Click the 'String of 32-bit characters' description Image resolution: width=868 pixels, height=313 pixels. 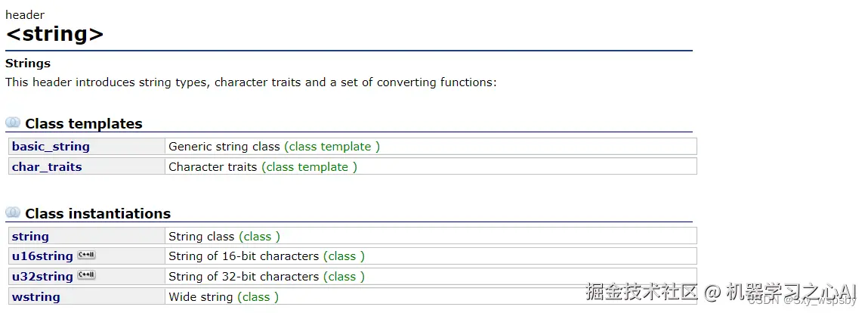[243, 277]
